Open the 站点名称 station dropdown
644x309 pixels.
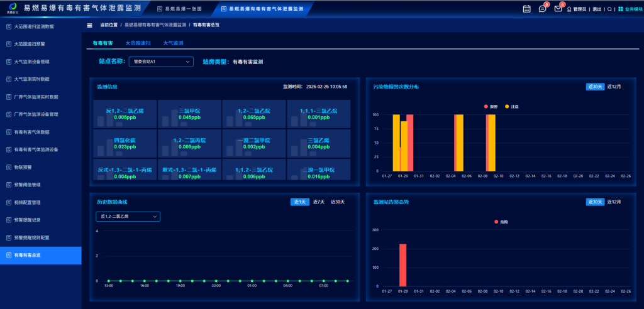point(161,62)
